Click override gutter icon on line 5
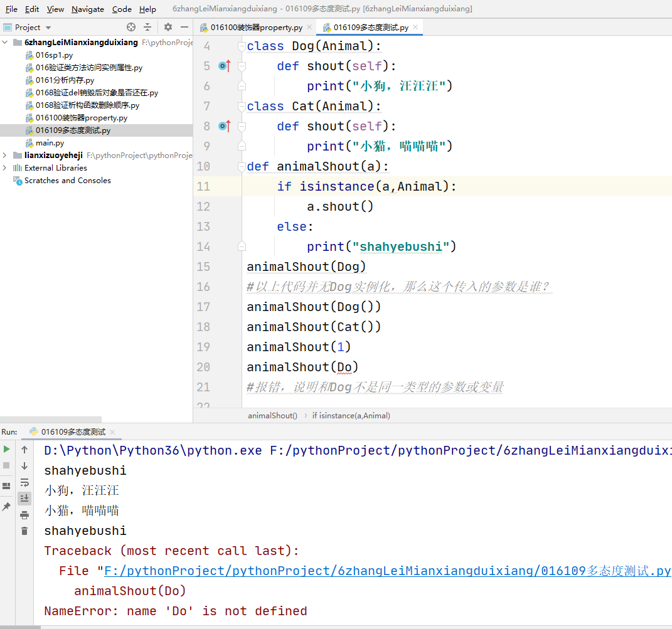This screenshot has height=629, width=672. (x=225, y=66)
